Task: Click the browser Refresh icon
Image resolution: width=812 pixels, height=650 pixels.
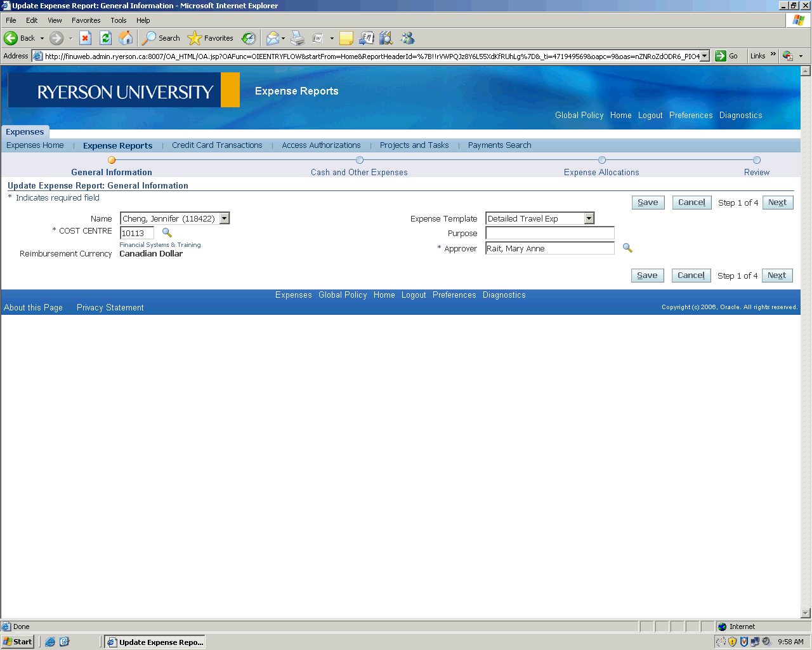Action: click(106, 38)
